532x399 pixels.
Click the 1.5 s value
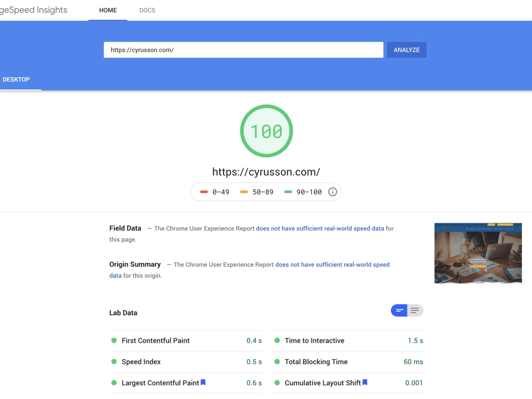click(x=415, y=340)
